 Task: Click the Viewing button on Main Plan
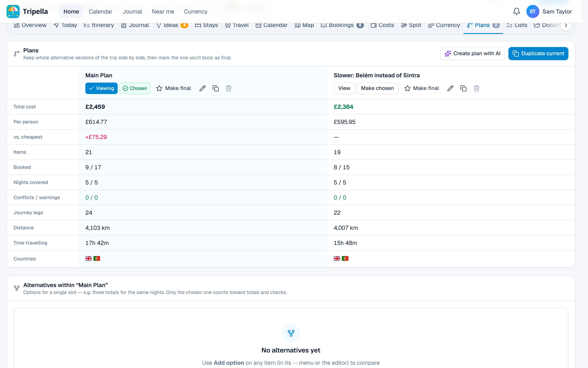point(101,88)
